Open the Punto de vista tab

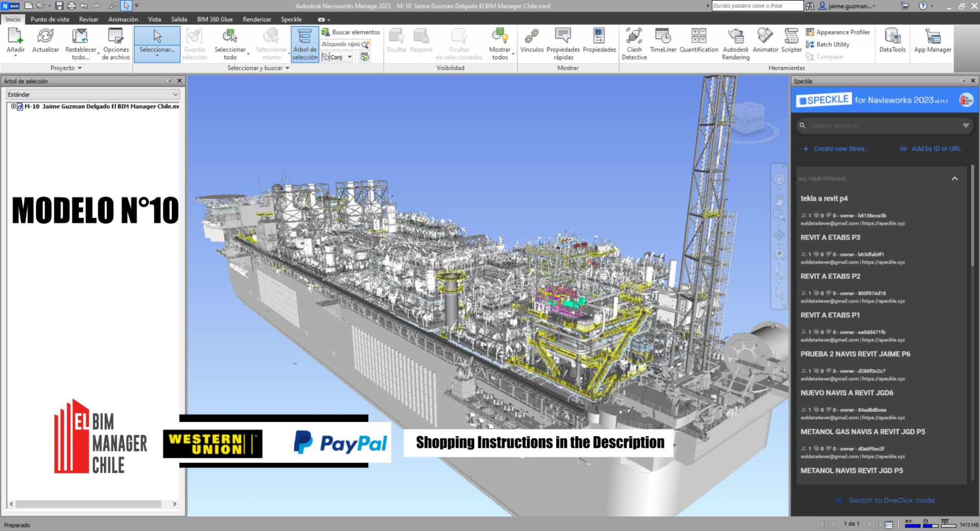click(50, 19)
